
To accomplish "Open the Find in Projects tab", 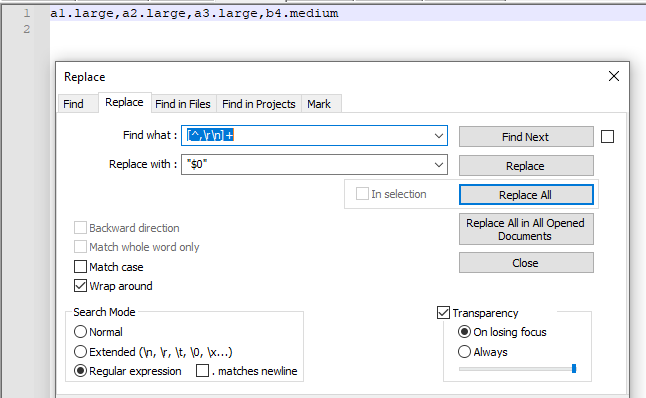I will [259, 104].
